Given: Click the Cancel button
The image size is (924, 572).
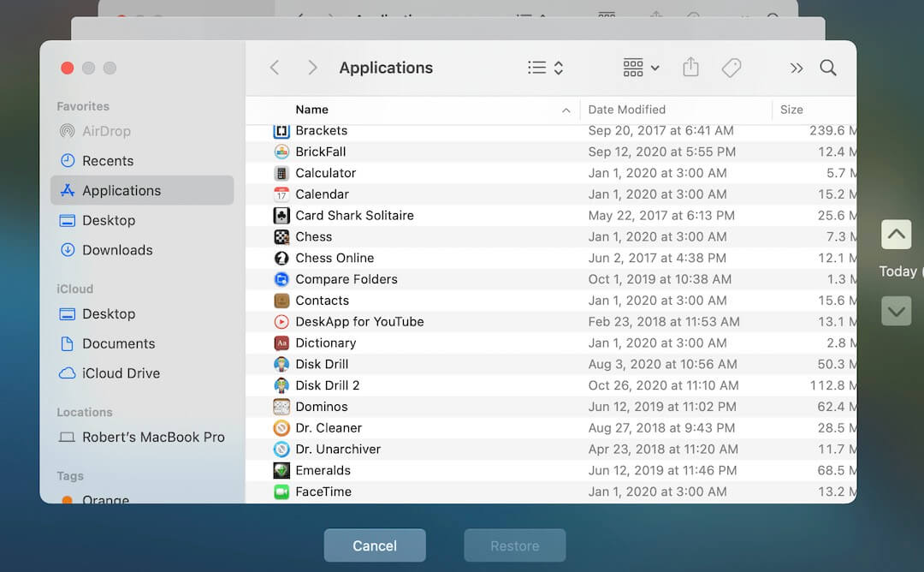Looking at the screenshot, I should [x=375, y=545].
